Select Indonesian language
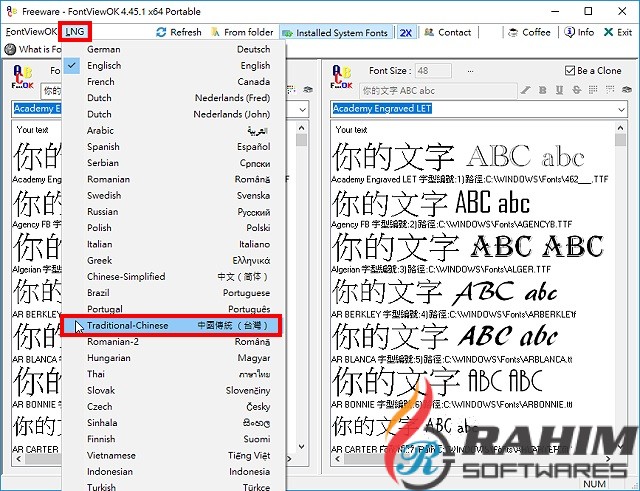 [173, 472]
